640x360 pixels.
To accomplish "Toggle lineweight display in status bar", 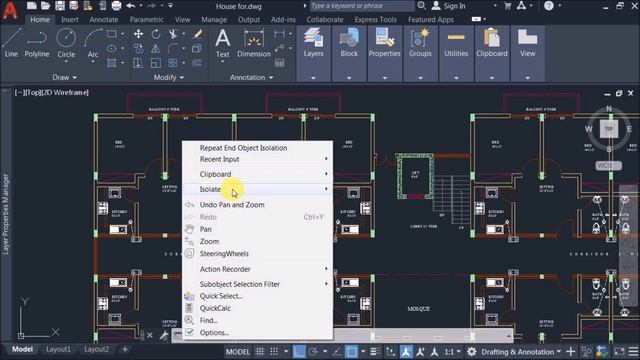I will point(375,351).
